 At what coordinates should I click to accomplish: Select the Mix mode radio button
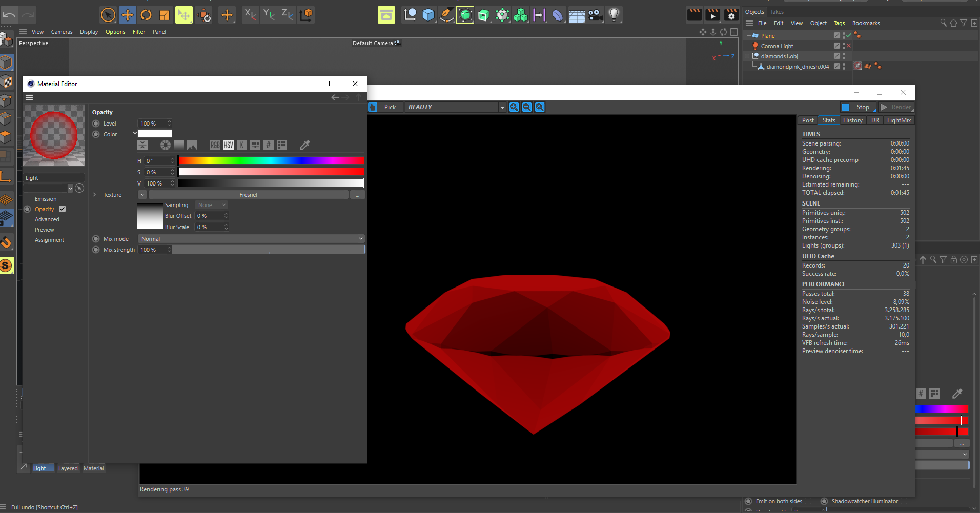pos(96,239)
